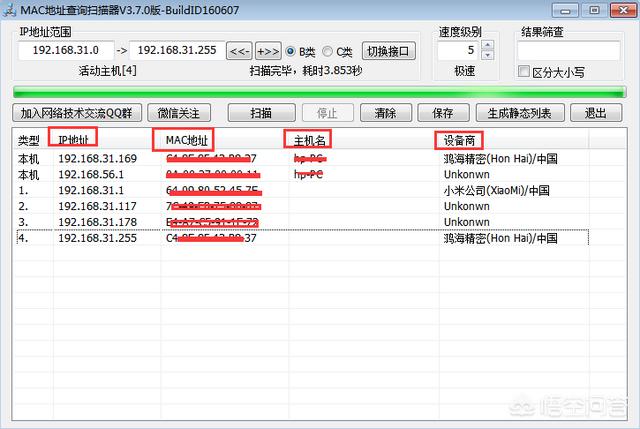
Task: Decrease speed level with down arrow
Action: point(487,55)
